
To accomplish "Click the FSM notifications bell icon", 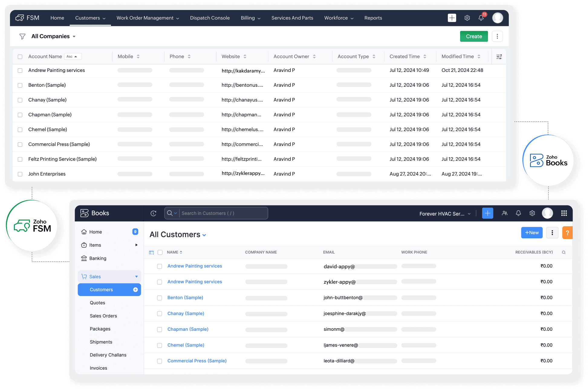I will click(x=481, y=18).
